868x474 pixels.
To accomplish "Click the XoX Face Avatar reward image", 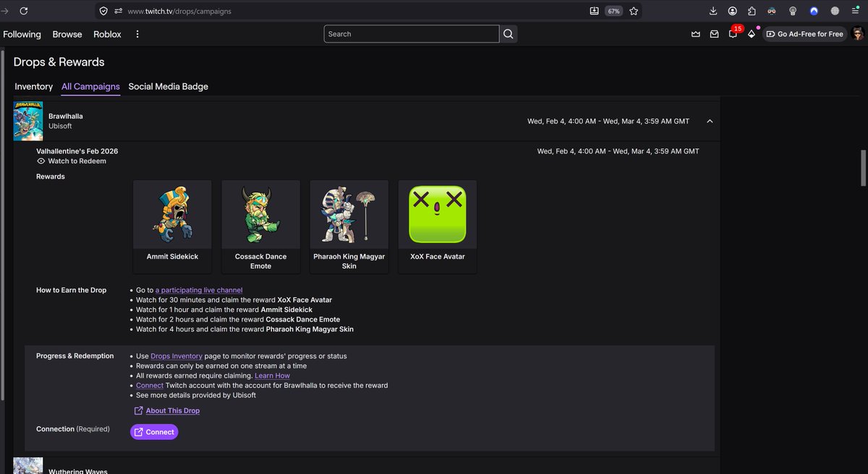I will (438, 213).
